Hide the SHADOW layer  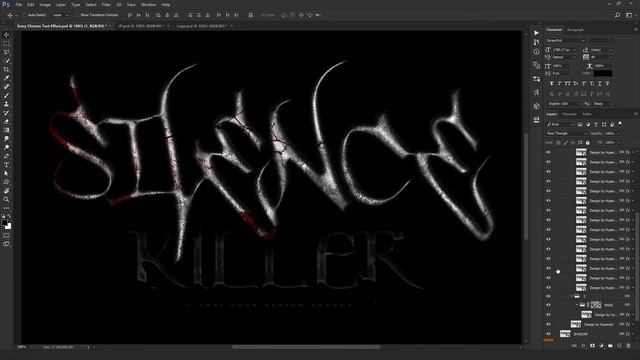point(548,334)
